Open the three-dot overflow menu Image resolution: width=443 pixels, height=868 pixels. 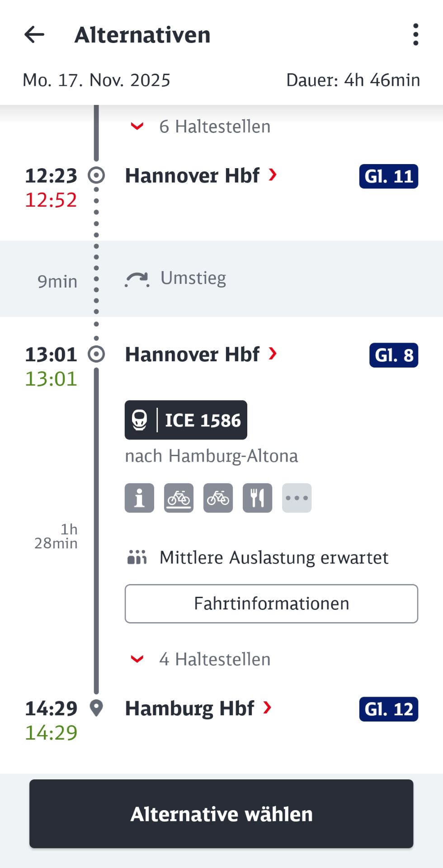coord(415,35)
